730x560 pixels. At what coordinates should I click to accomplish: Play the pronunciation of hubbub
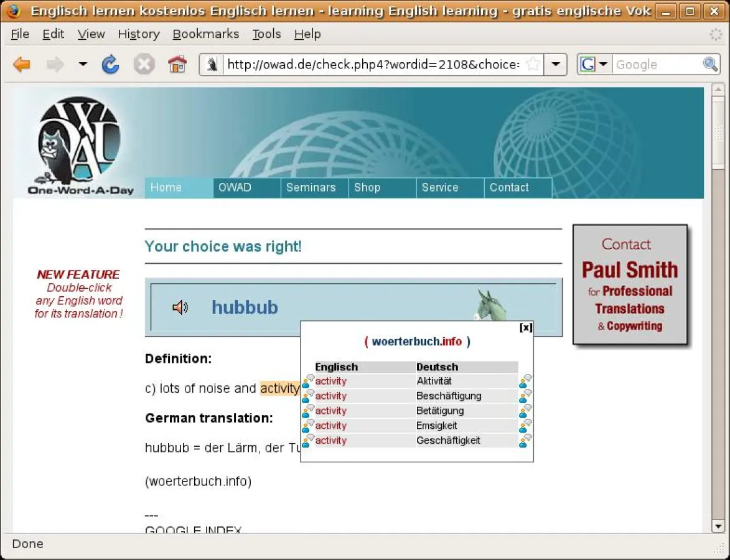click(179, 307)
